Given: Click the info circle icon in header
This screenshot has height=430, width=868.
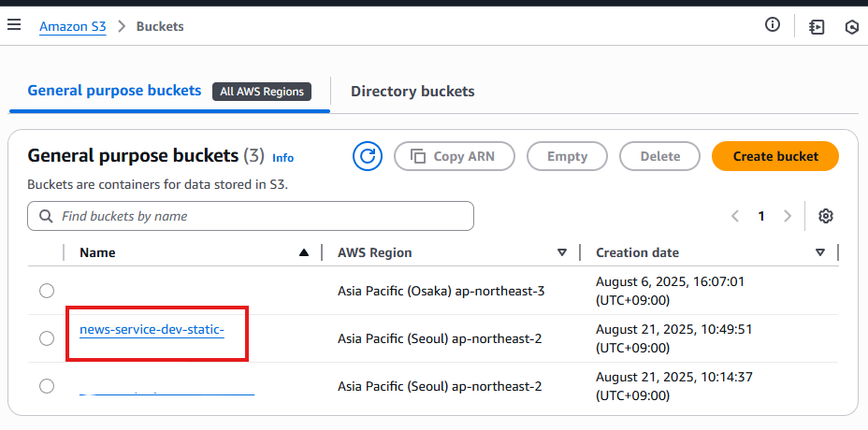Looking at the screenshot, I should click(773, 24).
